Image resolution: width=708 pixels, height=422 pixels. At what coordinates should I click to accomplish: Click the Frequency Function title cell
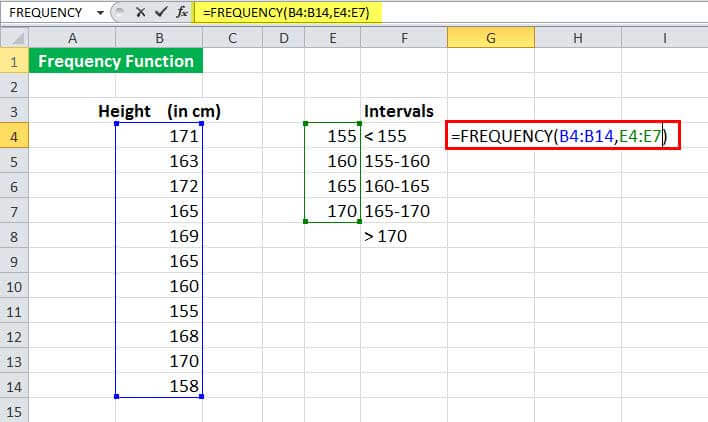pyautogui.click(x=115, y=61)
